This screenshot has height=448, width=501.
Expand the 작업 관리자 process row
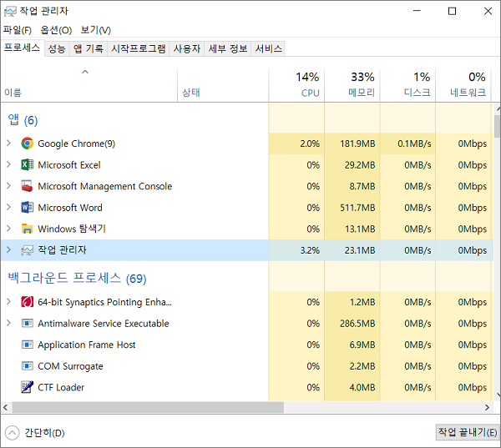pos(8,250)
